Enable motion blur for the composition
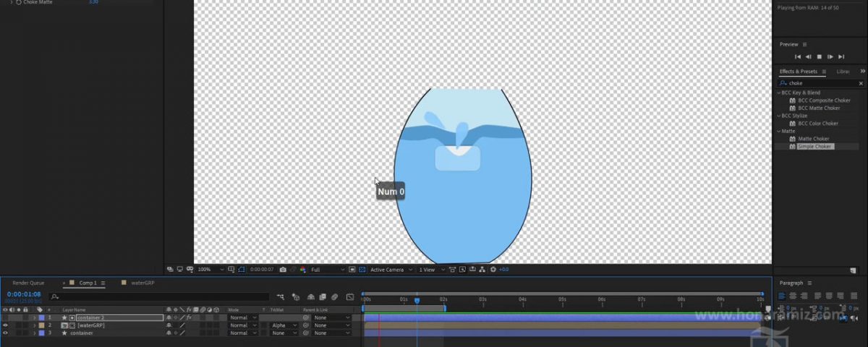 coord(333,296)
